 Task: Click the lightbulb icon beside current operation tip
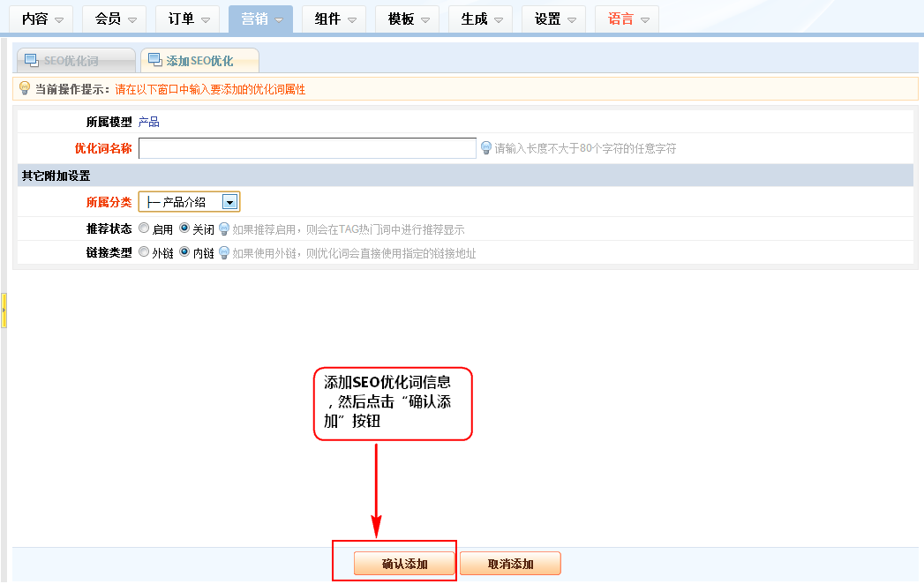[x=25, y=88]
